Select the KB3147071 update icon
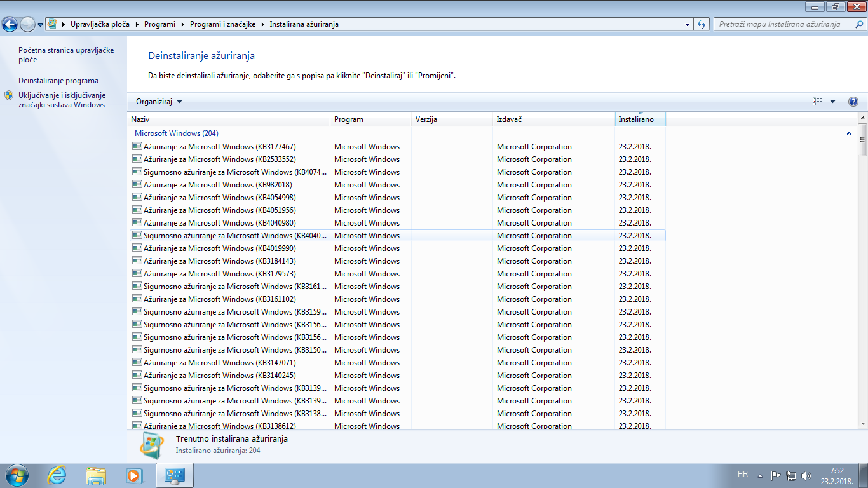The height and width of the screenshot is (488, 868). click(x=137, y=362)
